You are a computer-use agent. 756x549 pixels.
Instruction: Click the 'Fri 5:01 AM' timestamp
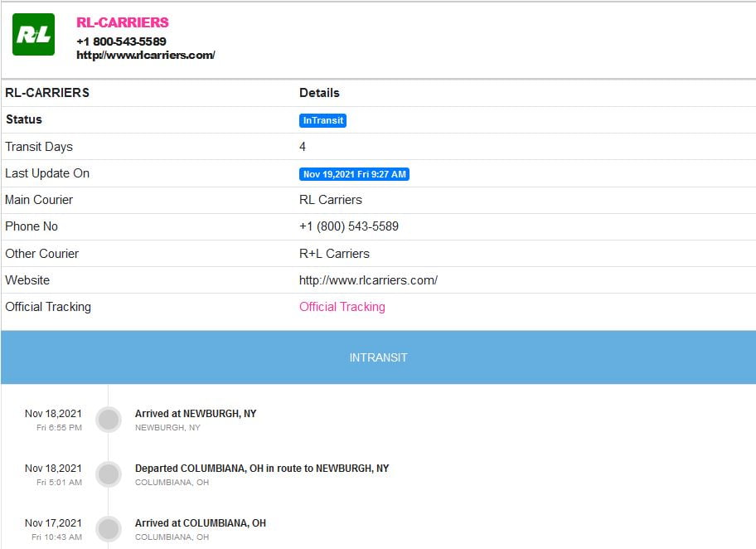59,482
